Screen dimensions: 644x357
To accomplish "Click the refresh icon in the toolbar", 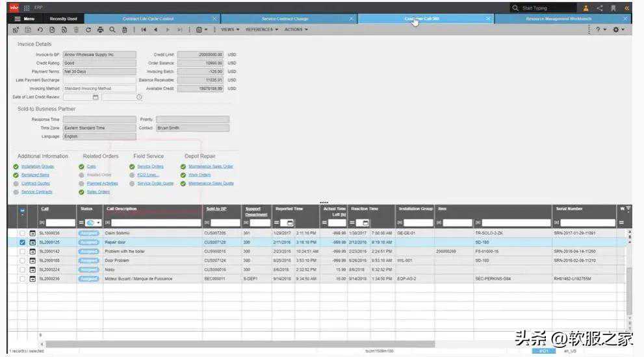I will [x=88, y=30].
